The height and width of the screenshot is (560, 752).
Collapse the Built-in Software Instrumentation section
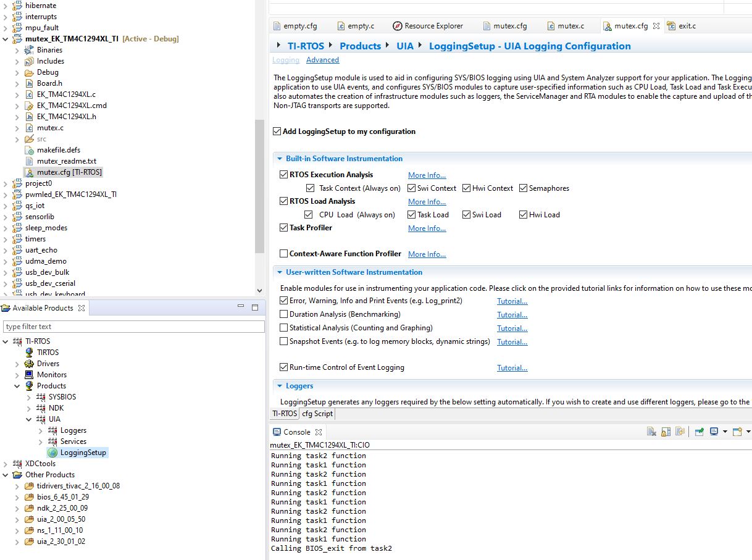pyautogui.click(x=279, y=159)
